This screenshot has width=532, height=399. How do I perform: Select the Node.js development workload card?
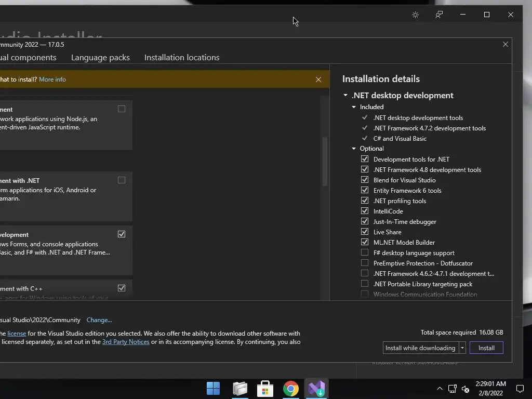tap(66, 125)
